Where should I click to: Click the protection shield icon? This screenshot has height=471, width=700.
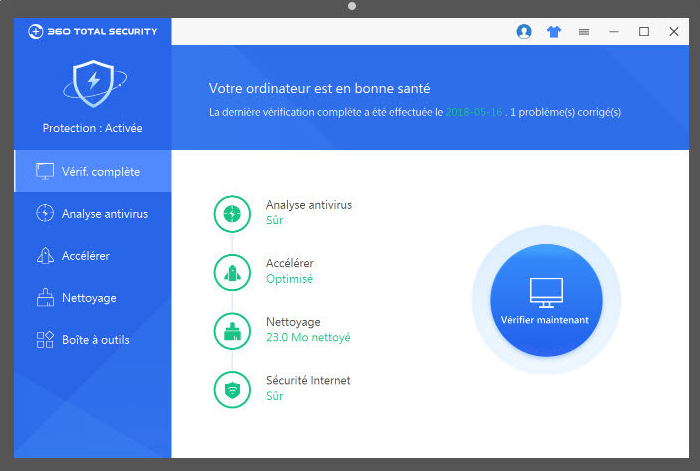(94, 83)
